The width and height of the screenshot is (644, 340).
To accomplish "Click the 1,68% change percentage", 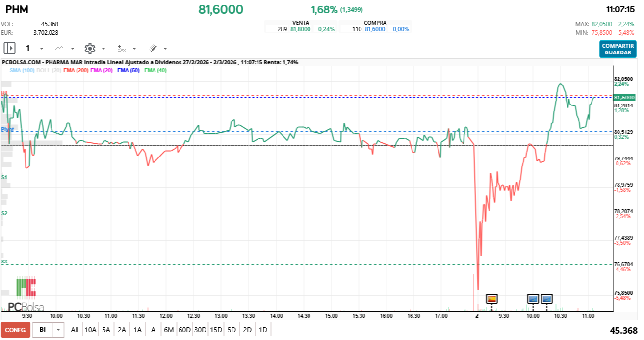I will (324, 10).
